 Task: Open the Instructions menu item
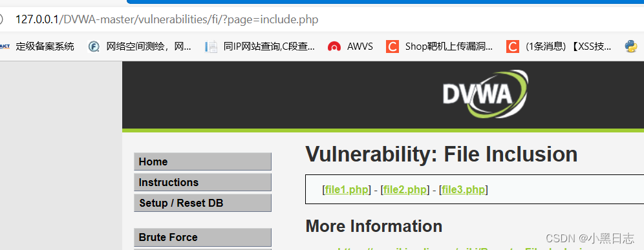(202, 182)
